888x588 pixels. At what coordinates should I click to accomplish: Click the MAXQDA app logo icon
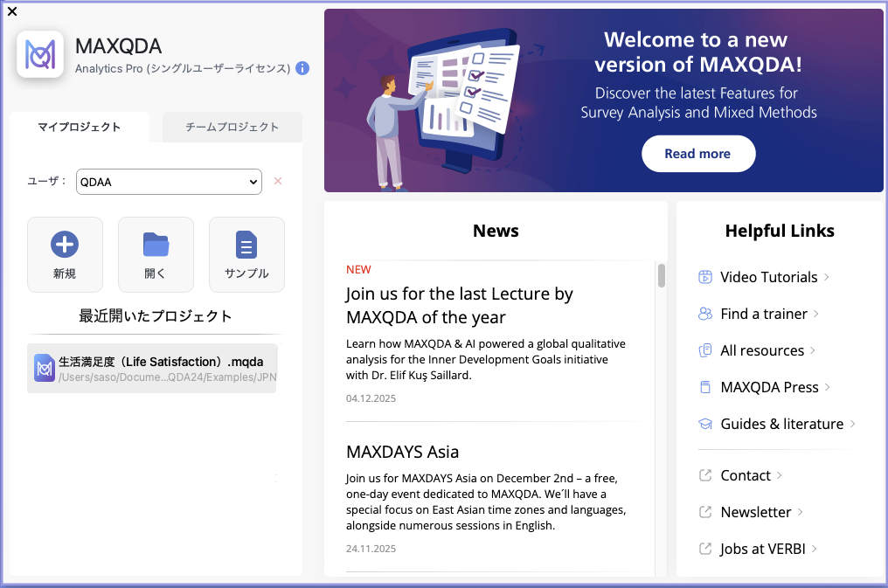click(x=40, y=54)
